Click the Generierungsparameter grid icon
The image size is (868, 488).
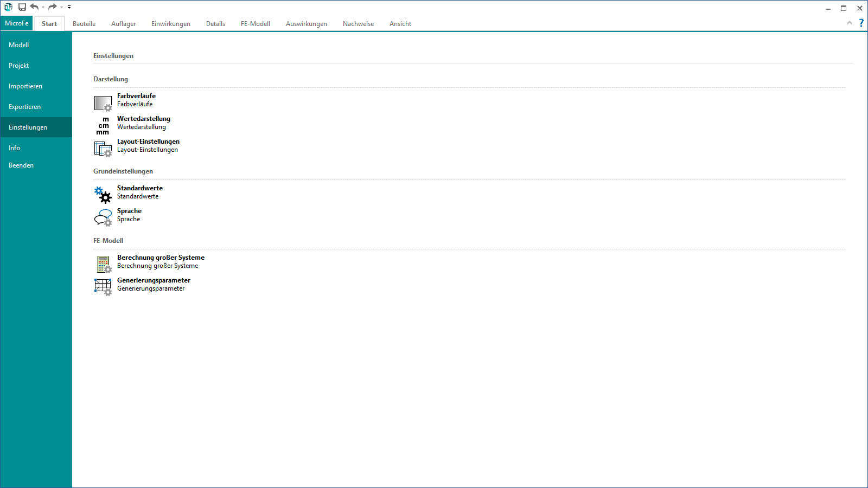click(x=103, y=287)
